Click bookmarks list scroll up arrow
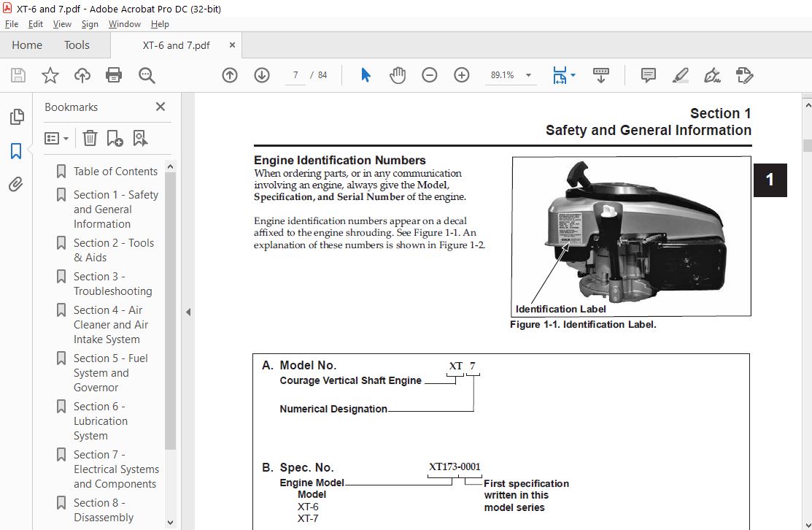Viewport: 812px width, 530px height. coord(170,167)
